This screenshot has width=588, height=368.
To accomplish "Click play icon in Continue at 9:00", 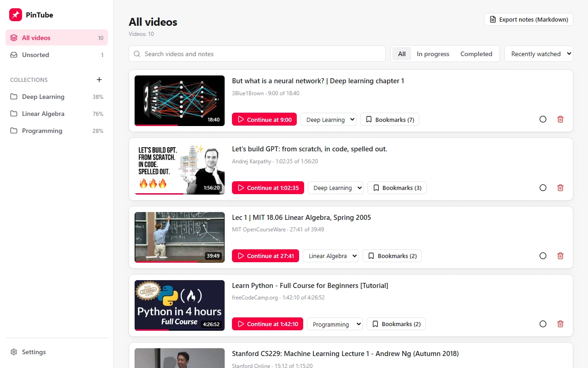I will (x=241, y=120).
